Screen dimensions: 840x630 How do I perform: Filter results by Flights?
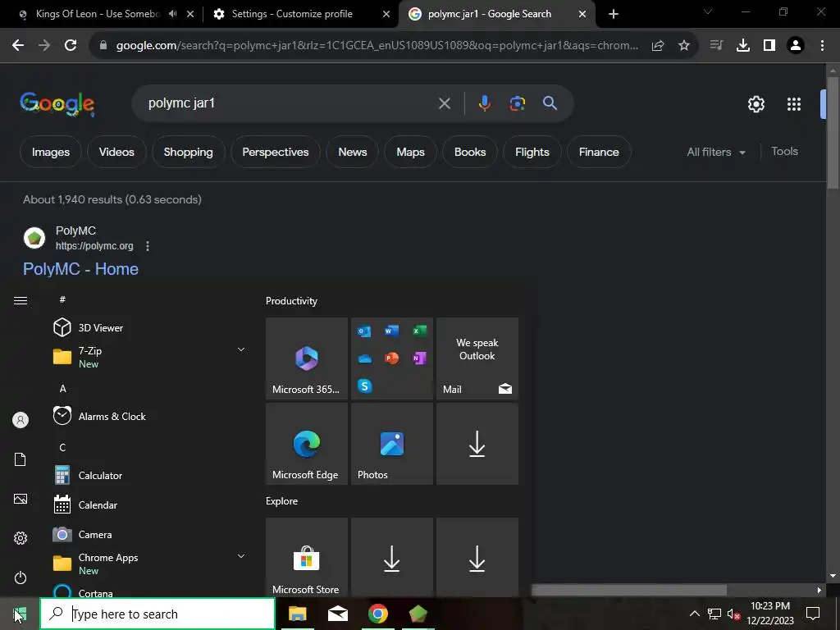(x=532, y=152)
